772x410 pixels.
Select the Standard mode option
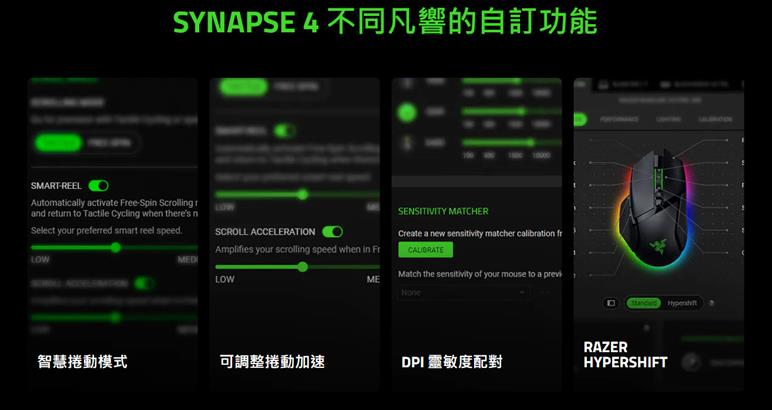pyautogui.click(x=644, y=303)
